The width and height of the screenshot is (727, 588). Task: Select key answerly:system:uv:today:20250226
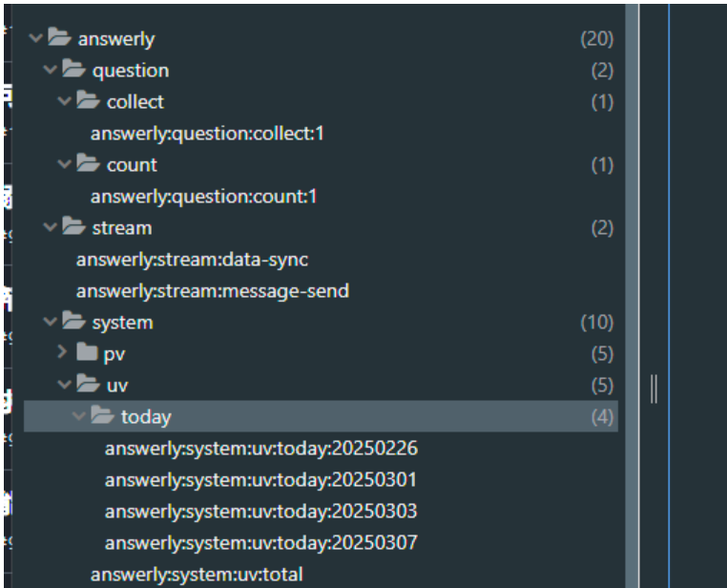[x=260, y=449]
